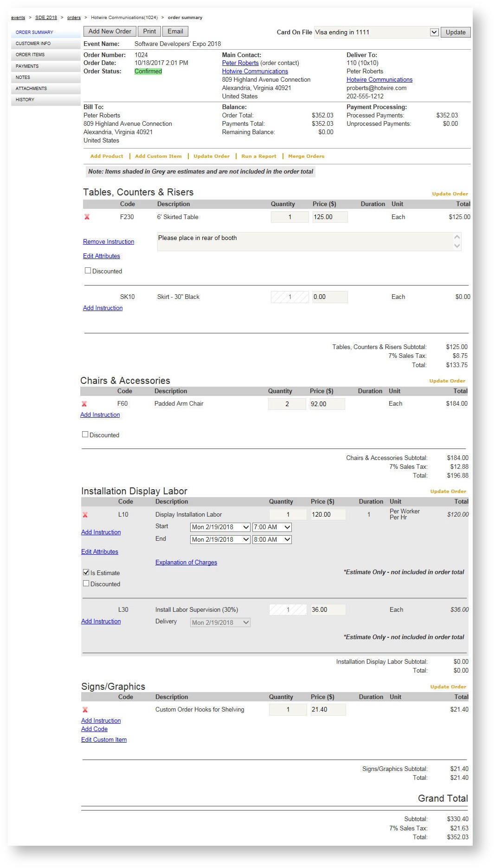
Task: Uncheck the Is Estimate checkbox
Action: coord(86,572)
